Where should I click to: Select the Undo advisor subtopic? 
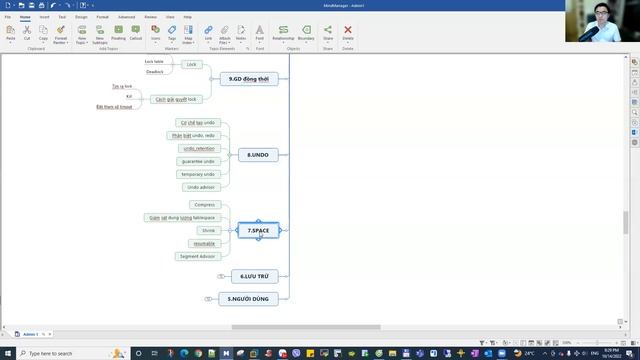point(201,187)
